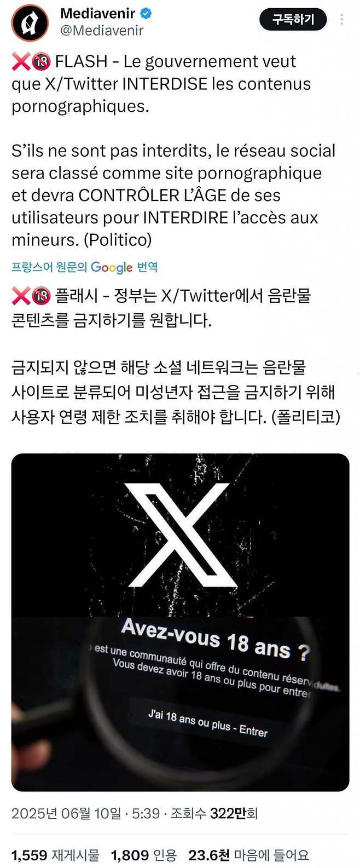View the 1,809 인용 quotes list
The width and height of the screenshot is (360, 868).
(144, 855)
